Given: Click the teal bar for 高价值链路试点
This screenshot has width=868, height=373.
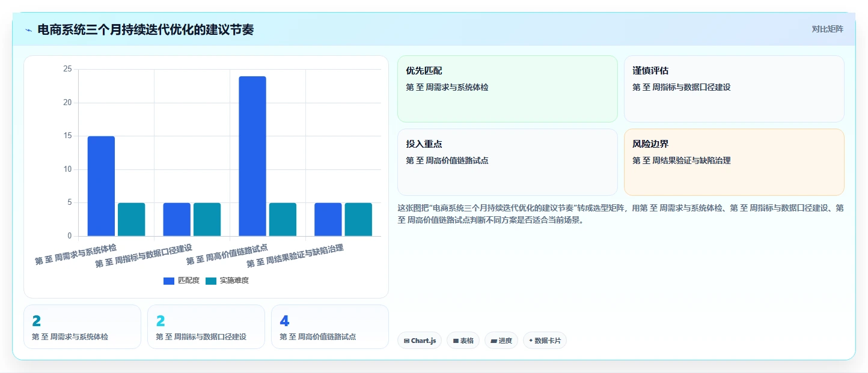Looking at the screenshot, I should click(283, 219).
